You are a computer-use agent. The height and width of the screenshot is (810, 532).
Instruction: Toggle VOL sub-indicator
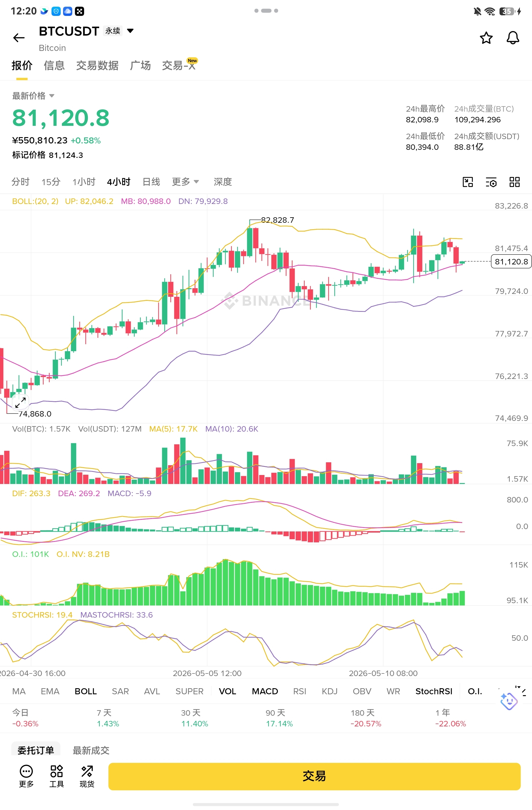[x=227, y=691]
